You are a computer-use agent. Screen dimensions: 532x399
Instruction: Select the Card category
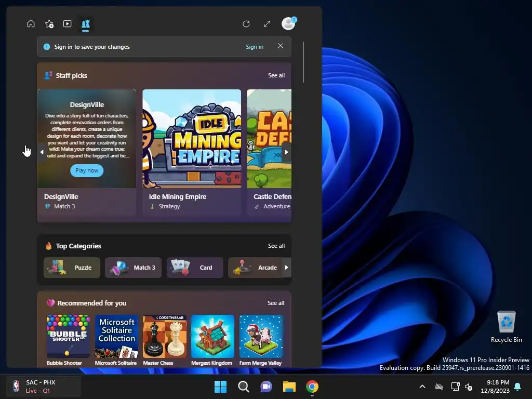195,268
